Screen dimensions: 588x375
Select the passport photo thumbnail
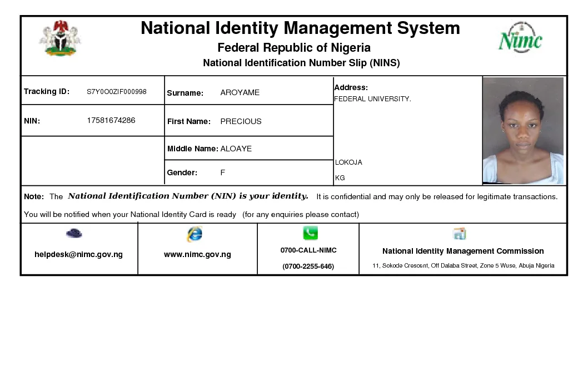click(523, 131)
